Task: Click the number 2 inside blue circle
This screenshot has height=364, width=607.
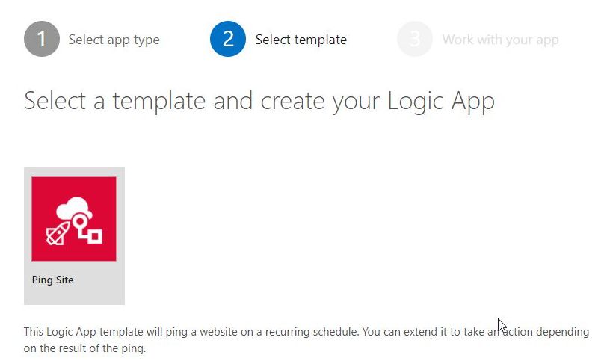Action: point(228,39)
